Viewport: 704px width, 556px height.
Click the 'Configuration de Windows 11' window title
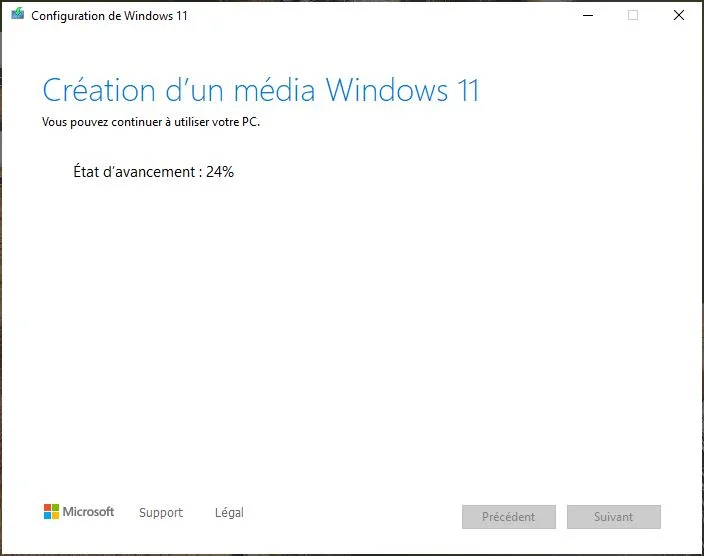click(109, 16)
